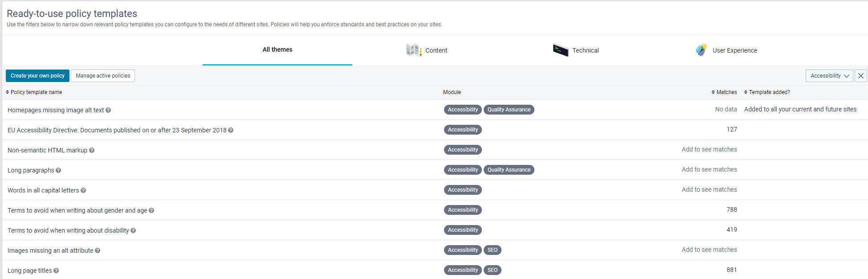Click help icon beside Long paragraphs
Image resolution: width=868 pixels, height=279 pixels.
58,170
